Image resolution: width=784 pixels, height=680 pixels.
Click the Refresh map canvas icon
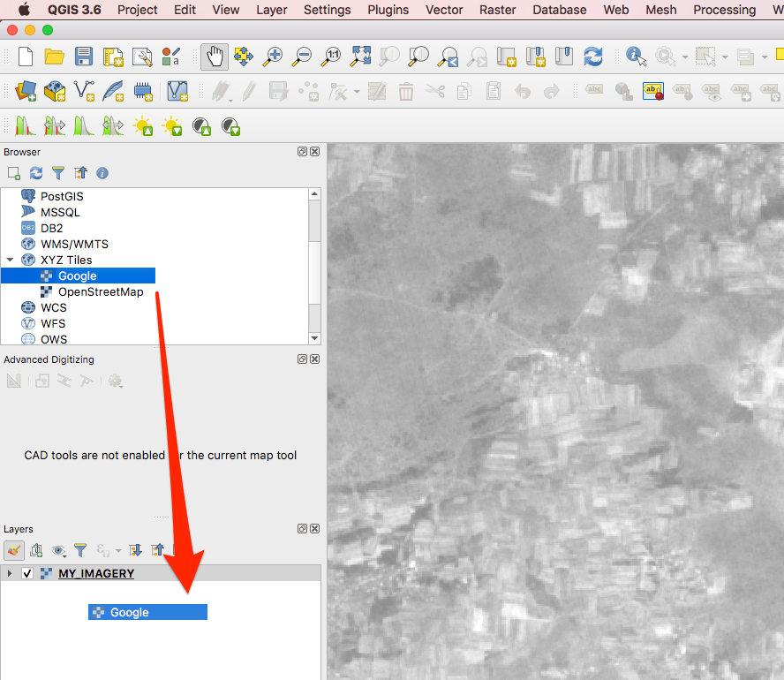pos(593,57)
